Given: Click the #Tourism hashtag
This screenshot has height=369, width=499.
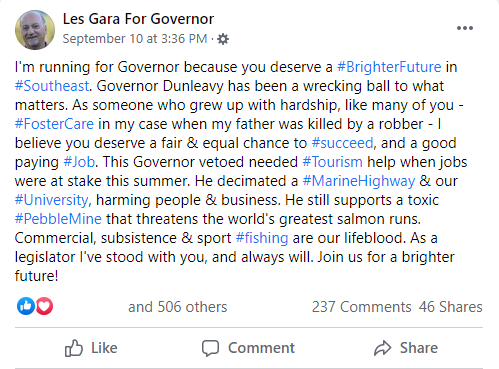Looking at the screenshot, I should pyautogui.click(x=332, y=162).
